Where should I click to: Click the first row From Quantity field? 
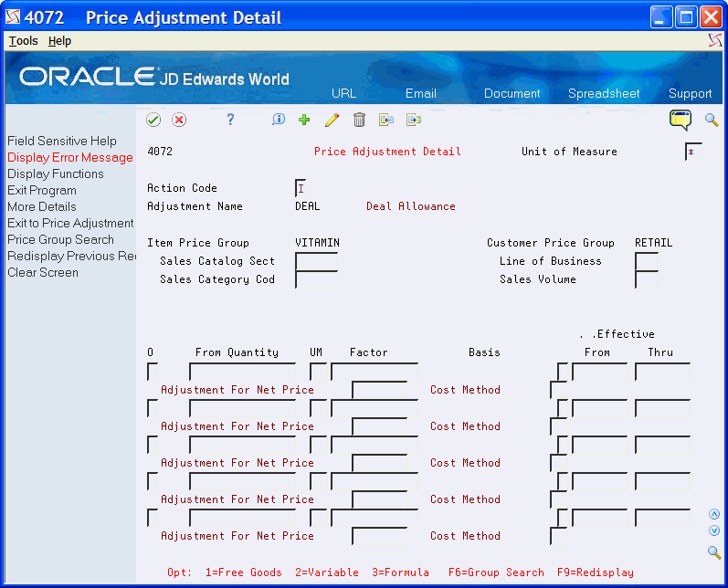242,372
